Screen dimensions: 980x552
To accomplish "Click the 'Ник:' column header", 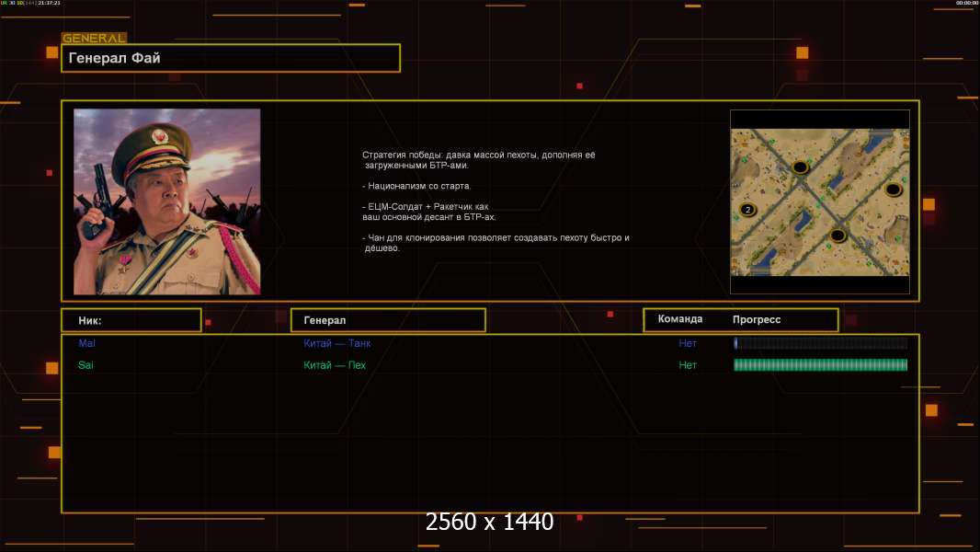I will coord(131,320).
